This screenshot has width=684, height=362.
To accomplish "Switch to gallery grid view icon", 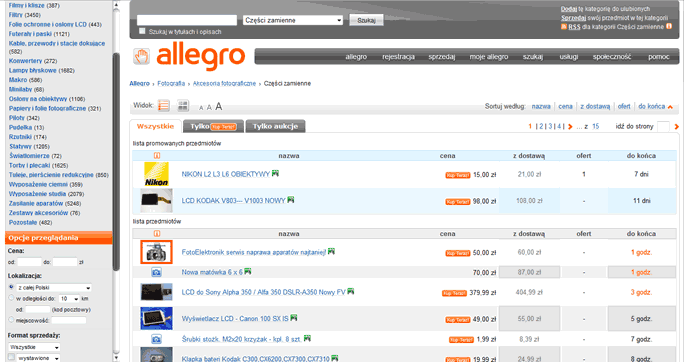I will (183, 106).
